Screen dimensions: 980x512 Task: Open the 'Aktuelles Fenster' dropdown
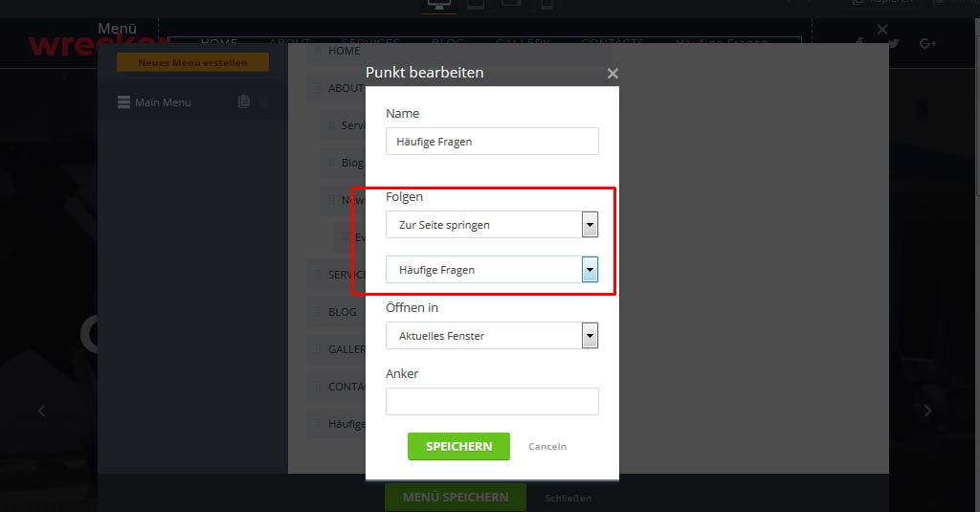(492, 336)
